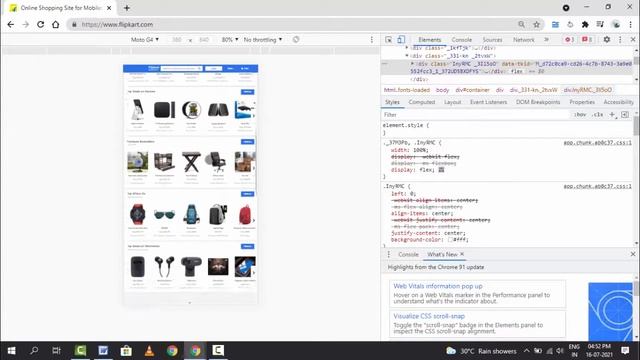640x360 pixels.
Task: Select the body breadcrumb
Action: (x=442, y=90)
